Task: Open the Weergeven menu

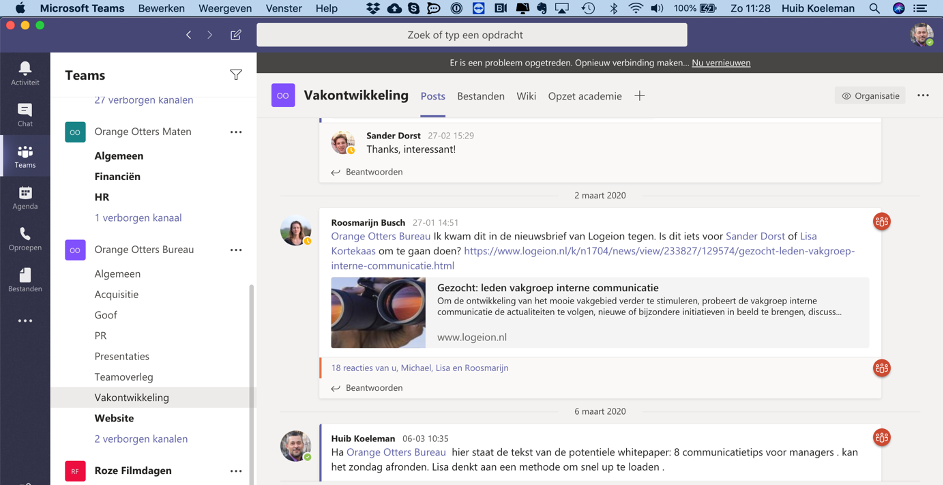Action: coord(225,8)
